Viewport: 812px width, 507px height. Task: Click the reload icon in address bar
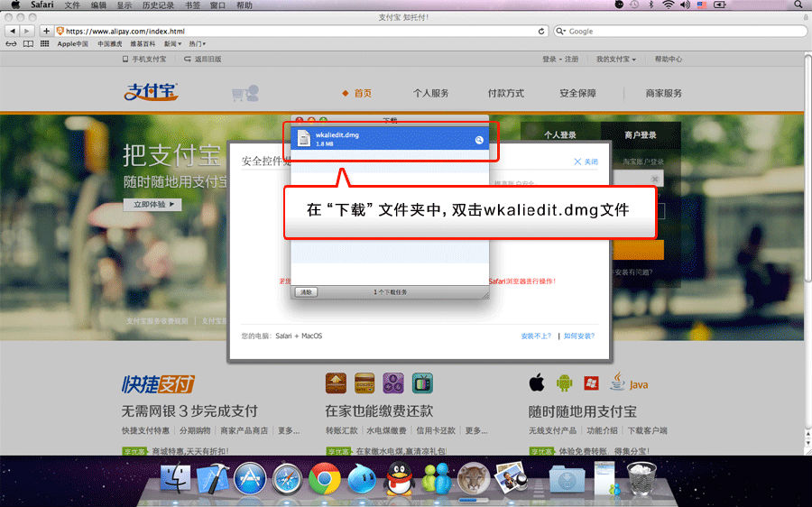(x=541, y=31)
